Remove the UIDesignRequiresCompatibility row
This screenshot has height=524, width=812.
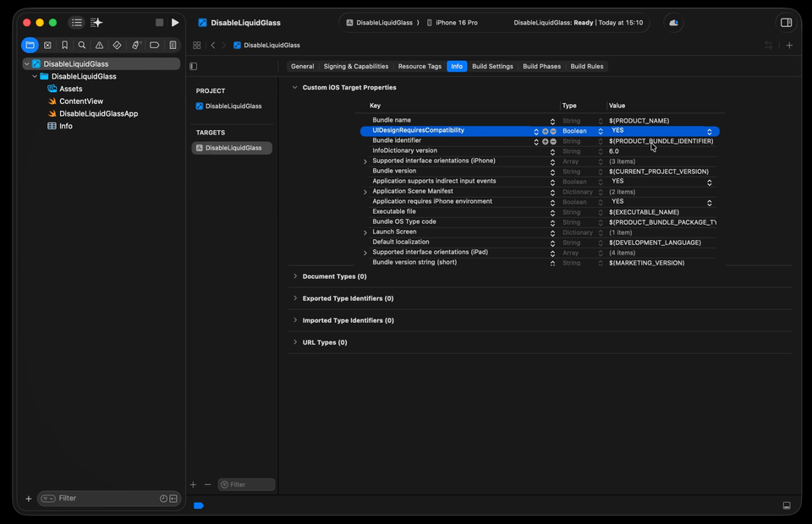click(553, 131)
